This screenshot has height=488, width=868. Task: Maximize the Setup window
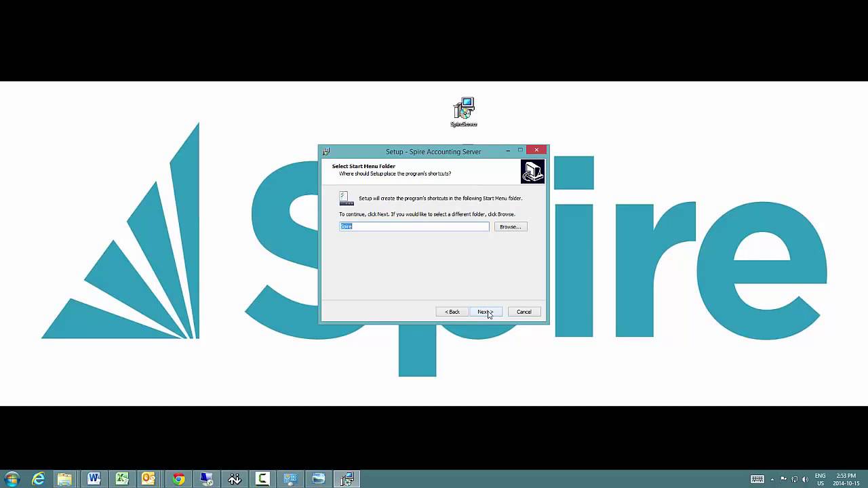[x=520, y=150]
